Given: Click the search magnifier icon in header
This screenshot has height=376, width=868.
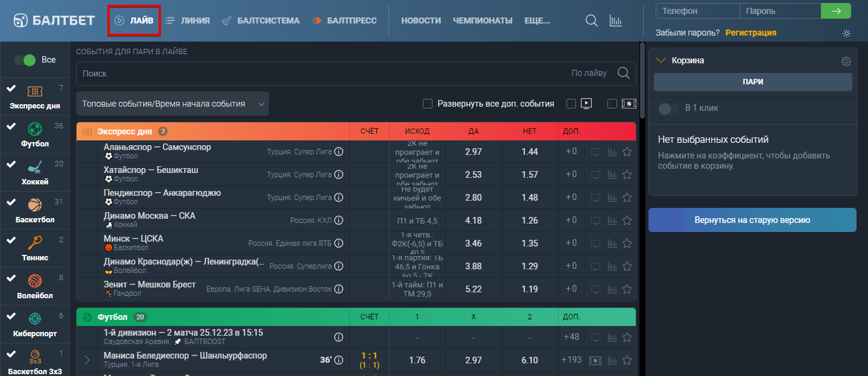Looking at the screenshot, I should point(592,20).
